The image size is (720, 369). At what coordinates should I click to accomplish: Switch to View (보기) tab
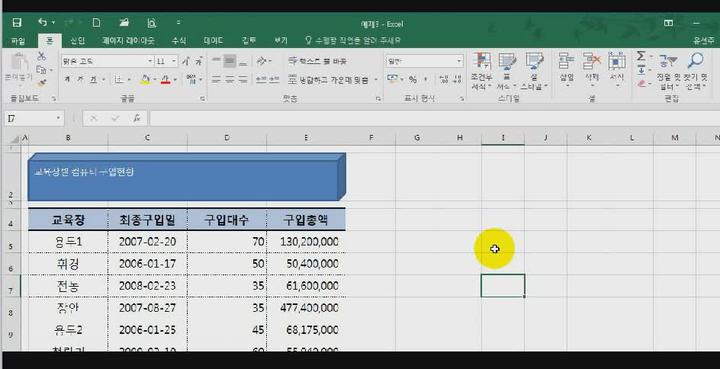click(281, 41)
